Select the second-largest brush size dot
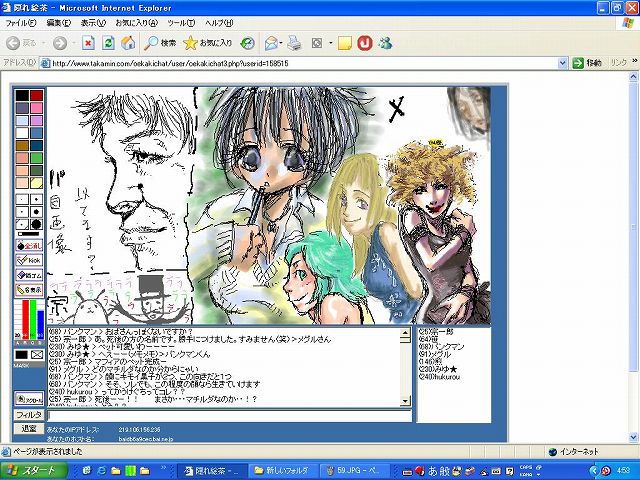This screenshot has width=640, height=480. 36,212
